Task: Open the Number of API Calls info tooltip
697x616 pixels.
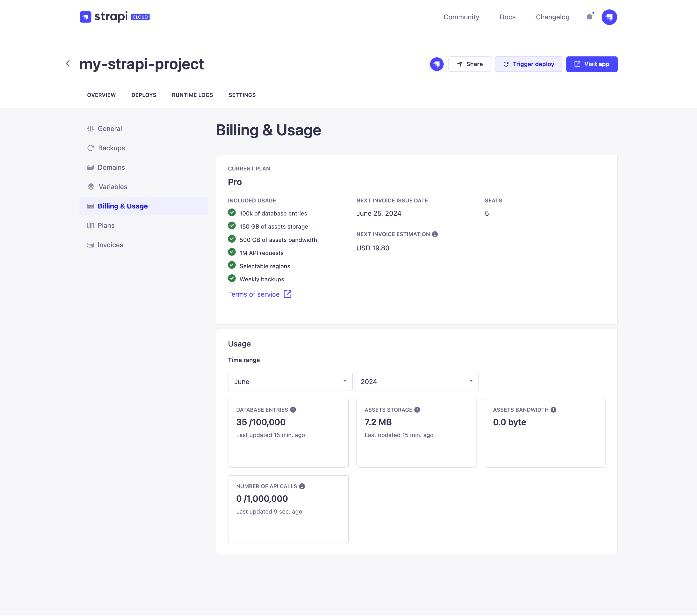Action: (302, 486)
